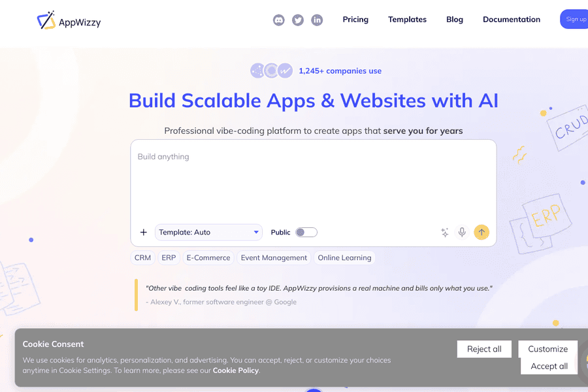Click the sparkle enhance prompt icon
The image size is (588, 392).
(444, 233)
